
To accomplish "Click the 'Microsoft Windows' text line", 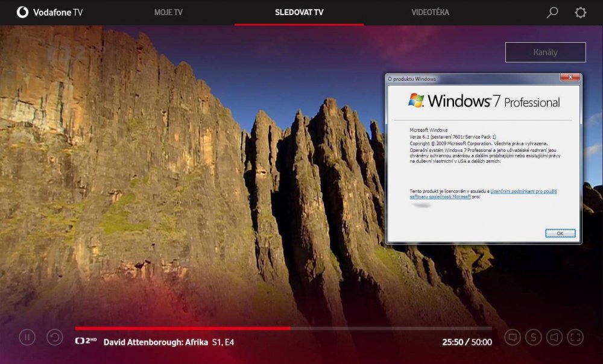I will [x=428, y=130].
